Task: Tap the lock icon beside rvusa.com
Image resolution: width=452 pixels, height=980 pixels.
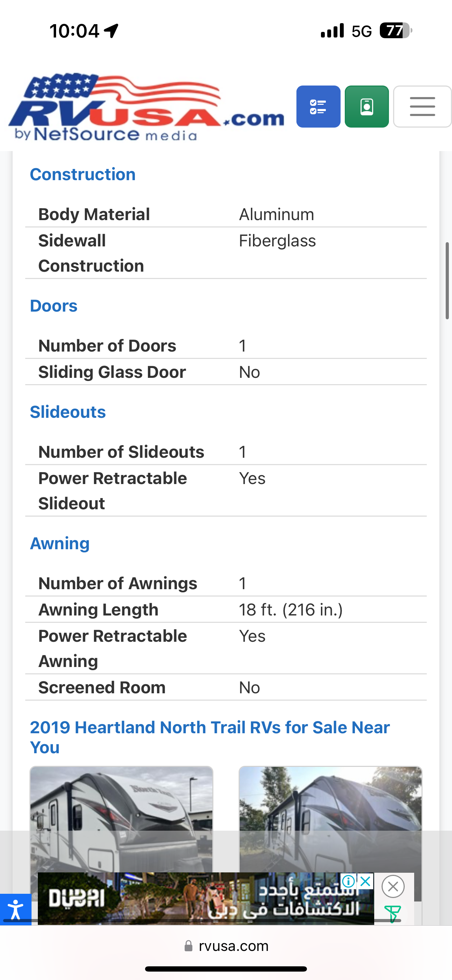Action: pyautogui.click(x=189, y=946)
